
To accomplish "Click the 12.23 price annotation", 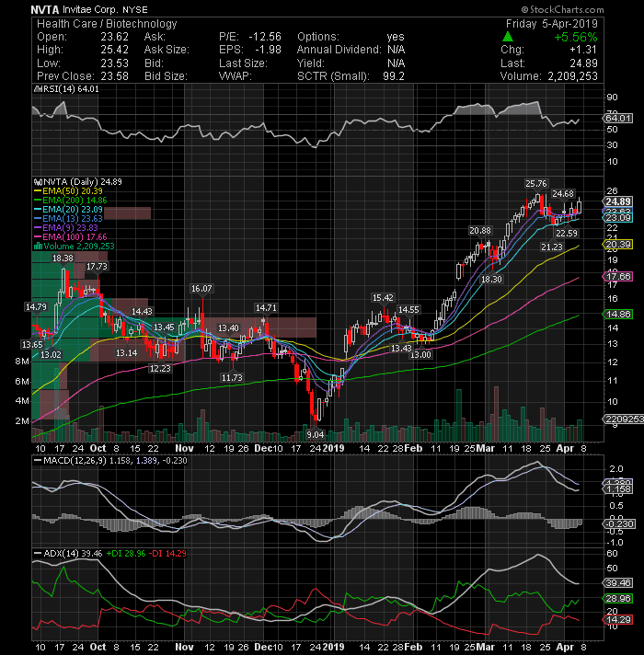I will click(x=160, y=368).
